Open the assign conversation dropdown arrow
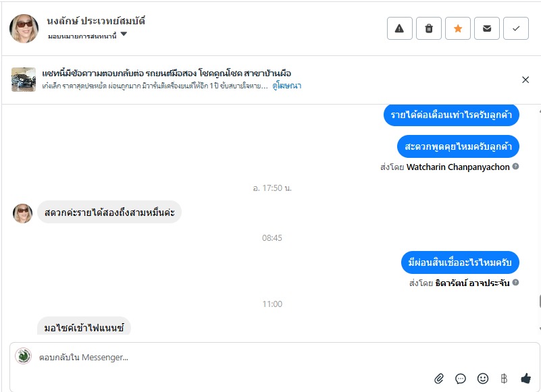The height and width of the screenshot is (392, 541). [x=124, y=35]
